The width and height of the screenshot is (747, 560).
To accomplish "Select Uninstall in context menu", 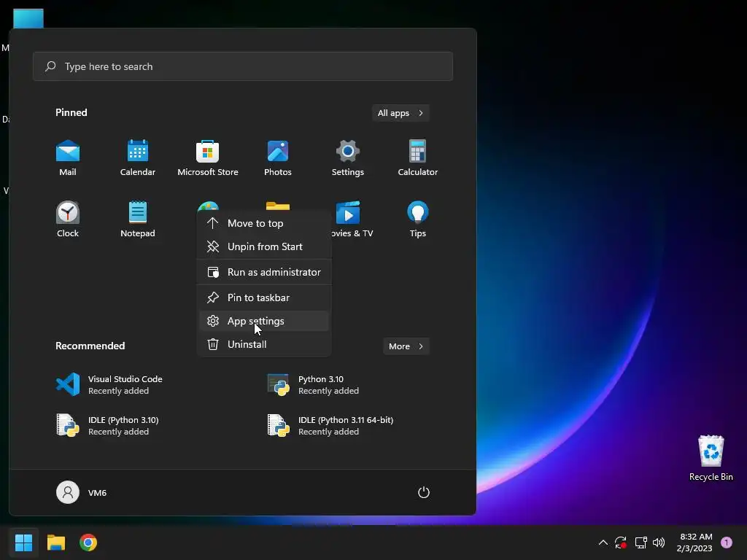I will tap(264, 344).
